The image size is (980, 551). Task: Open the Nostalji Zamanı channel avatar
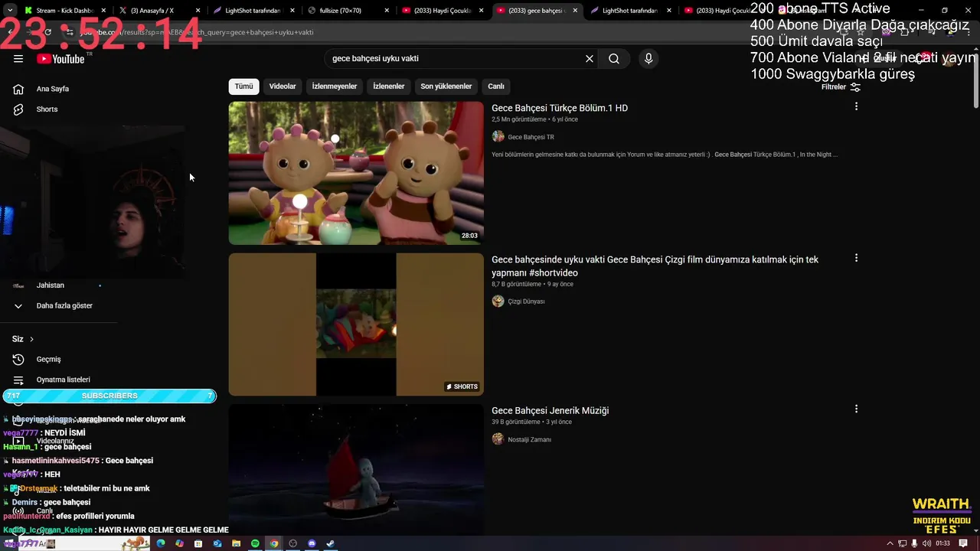pyautogui.click(x=498, y=439)
